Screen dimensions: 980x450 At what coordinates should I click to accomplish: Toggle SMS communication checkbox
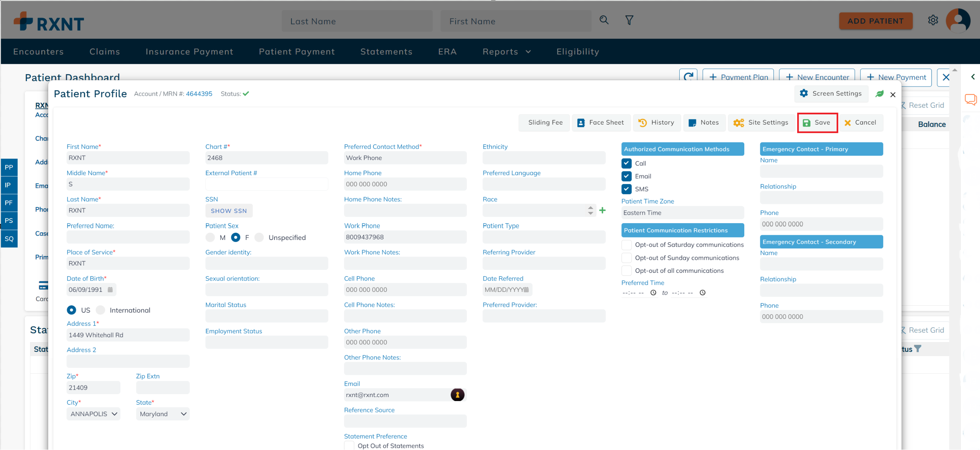(626, 189)
